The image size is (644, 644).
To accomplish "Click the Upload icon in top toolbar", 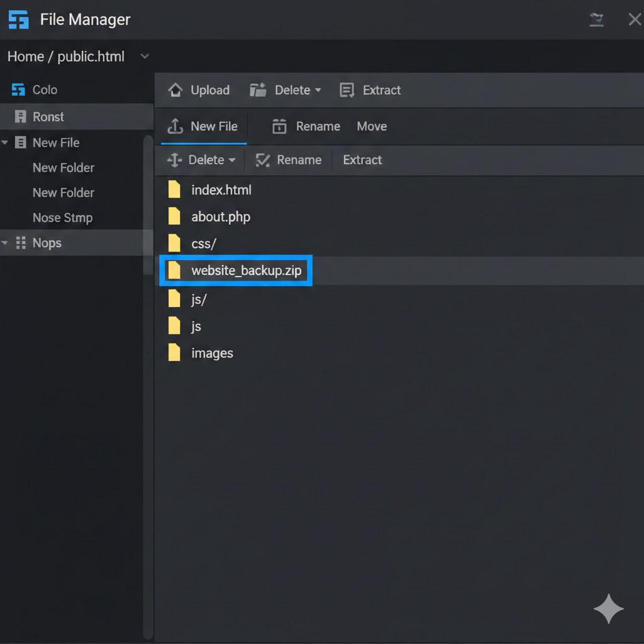I will 175,90.
